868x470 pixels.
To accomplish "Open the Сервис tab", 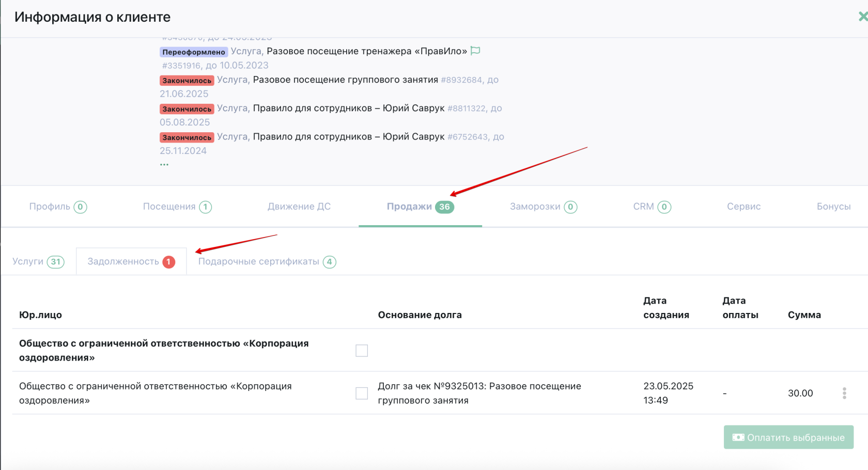I will pyautogui.click(x=743, y=207).
